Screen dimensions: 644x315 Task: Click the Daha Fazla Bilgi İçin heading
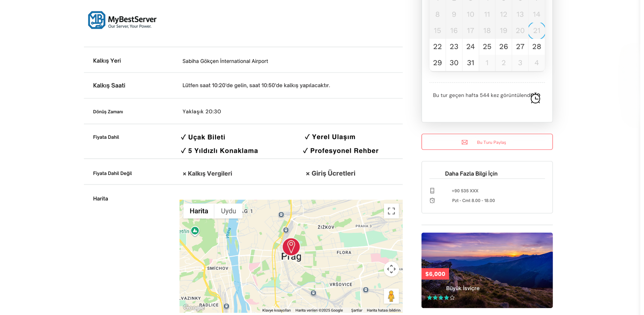pyautogui.click(x=471, y=174)
